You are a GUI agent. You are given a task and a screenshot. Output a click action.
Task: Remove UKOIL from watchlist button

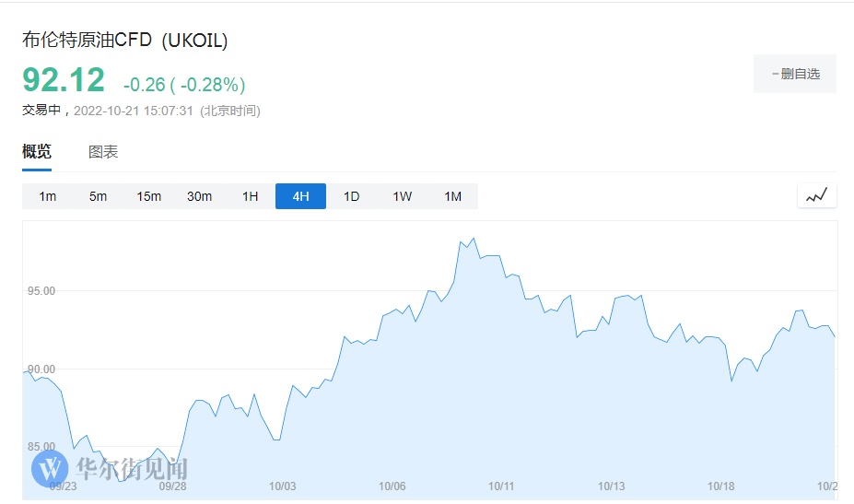tap(795, 74)
